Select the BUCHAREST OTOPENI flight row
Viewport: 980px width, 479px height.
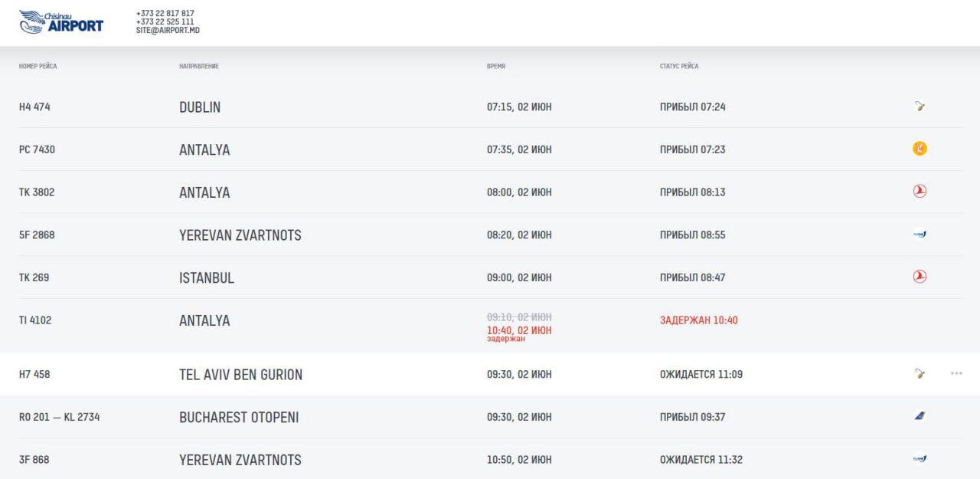pyautogui.click(x=239, y=418)
